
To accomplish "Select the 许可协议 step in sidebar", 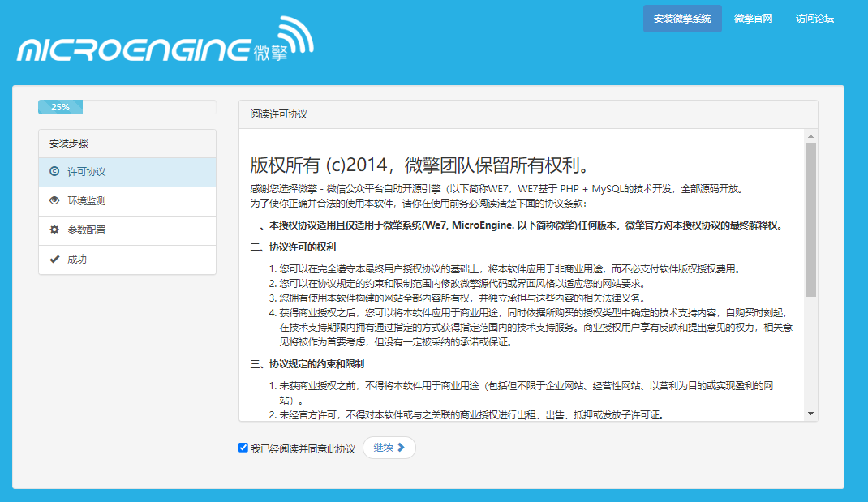I will pyautogui.click(x=87, y=172).
